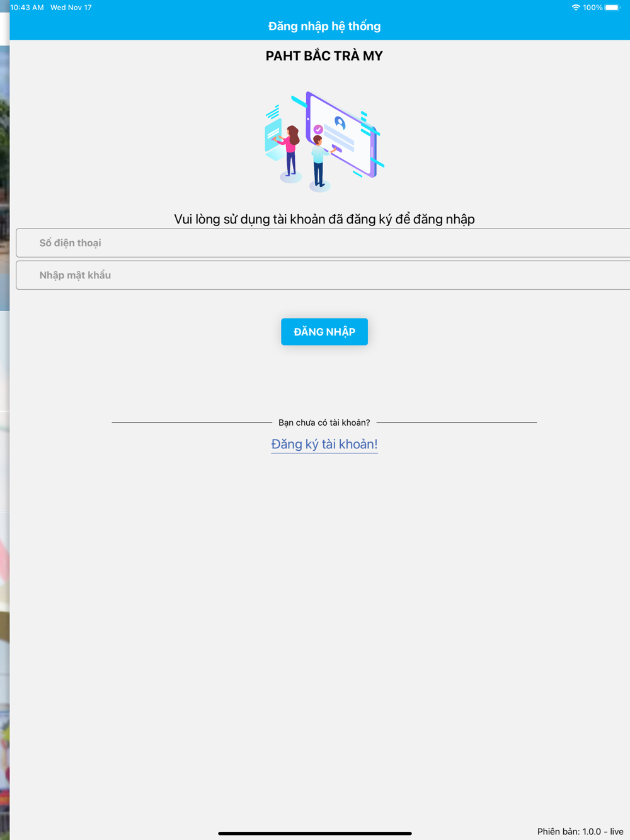Tap the Wed Nov 17 date text
The width and height of the screenshot is (630, 840).
pyautogui.click(x=71, y=8)
